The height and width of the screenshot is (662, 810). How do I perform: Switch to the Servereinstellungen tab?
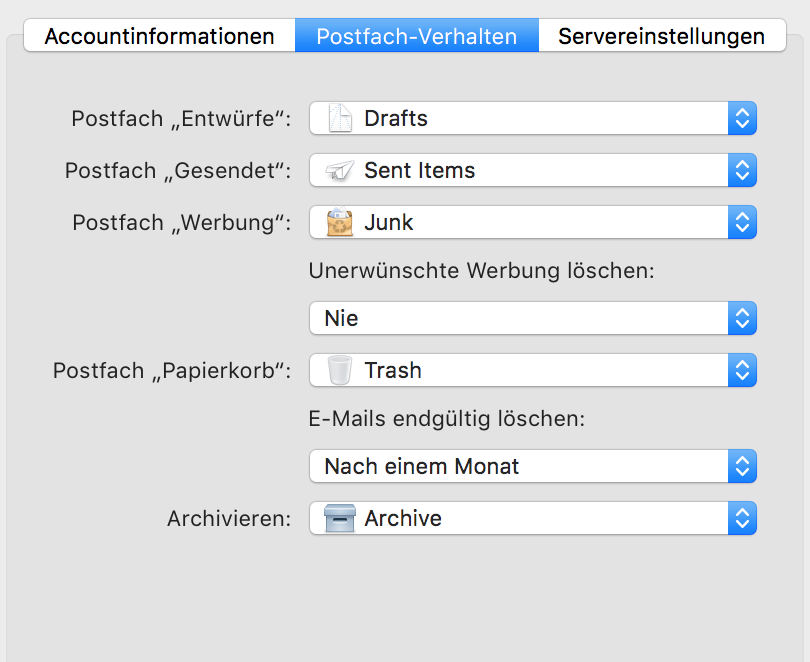pos(661,37)
